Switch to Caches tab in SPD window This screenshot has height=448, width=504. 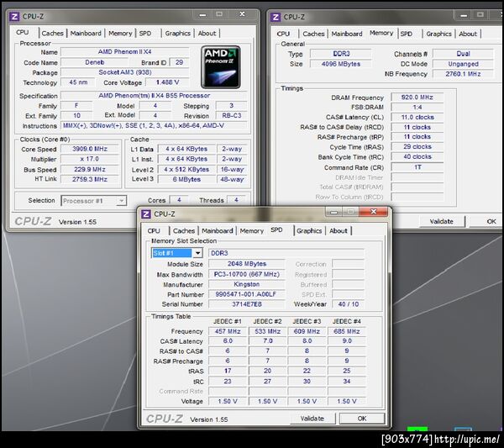tap(183, 231)
